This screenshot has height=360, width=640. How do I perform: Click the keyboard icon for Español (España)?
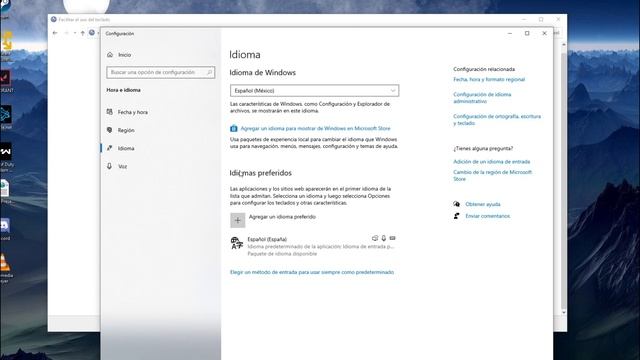tap(392, 238)
